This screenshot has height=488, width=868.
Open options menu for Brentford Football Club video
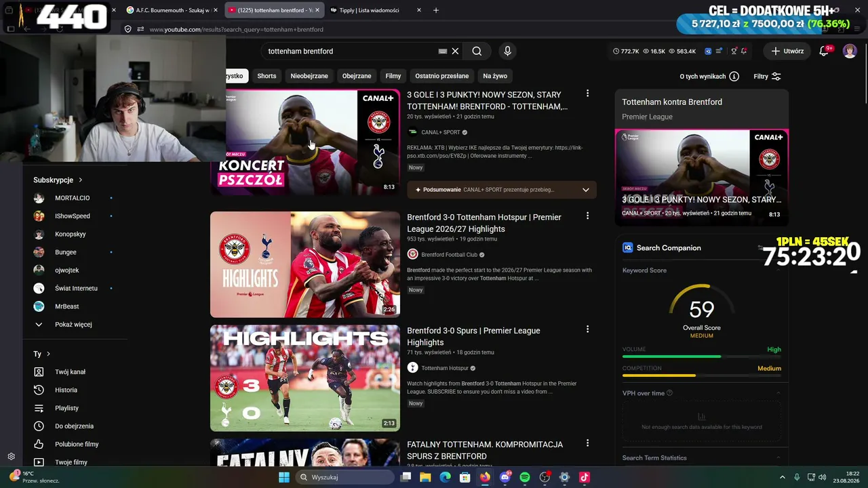click(587, 216)
